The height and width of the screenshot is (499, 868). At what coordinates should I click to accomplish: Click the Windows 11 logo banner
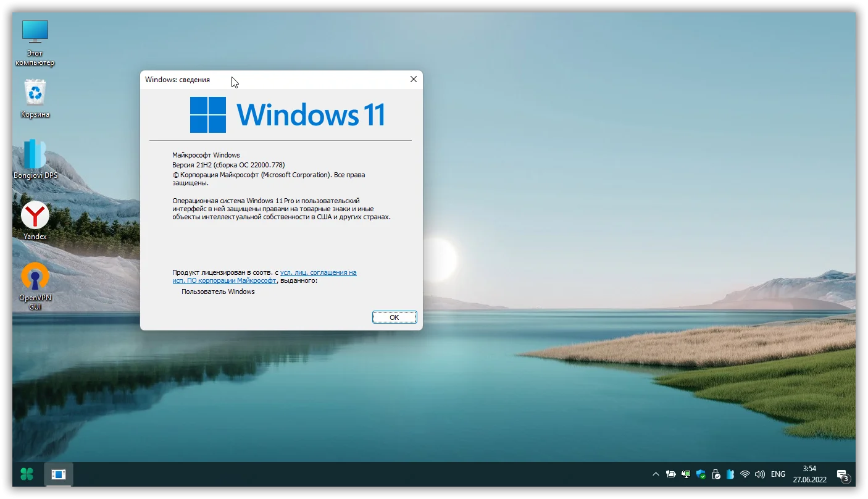point(288,115)
